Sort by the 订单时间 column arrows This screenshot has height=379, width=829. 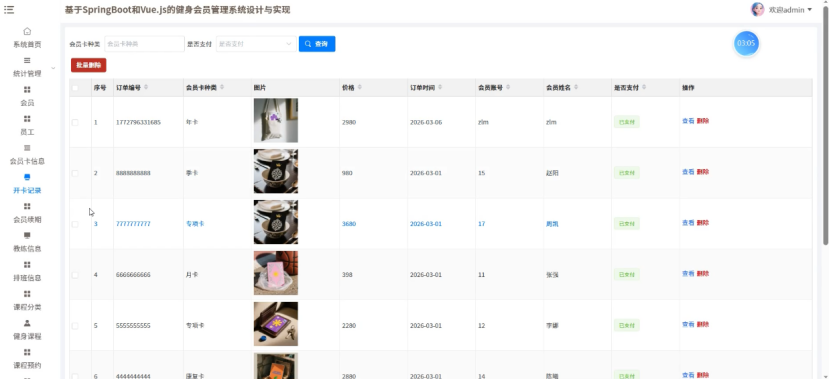coord(440,87)
